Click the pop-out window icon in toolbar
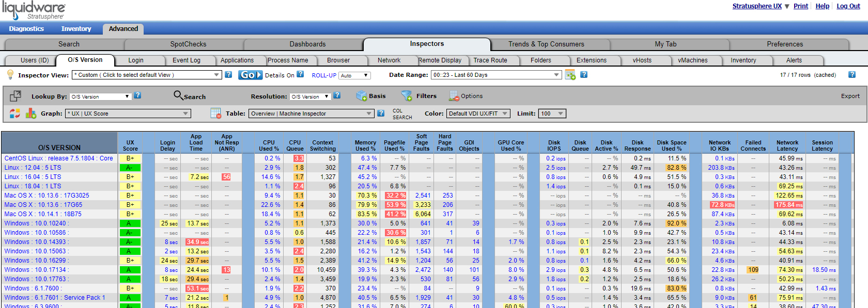Image resolution: width=868 pixels, height=308 pixels. [x=16, y=95]
